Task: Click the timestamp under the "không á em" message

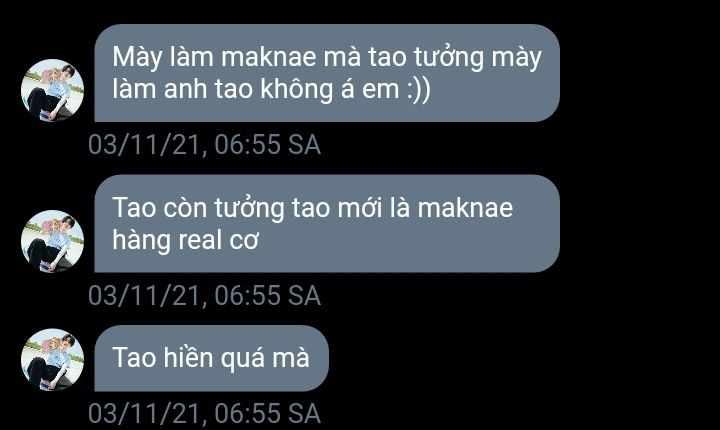Action: (x=204, y=145)
